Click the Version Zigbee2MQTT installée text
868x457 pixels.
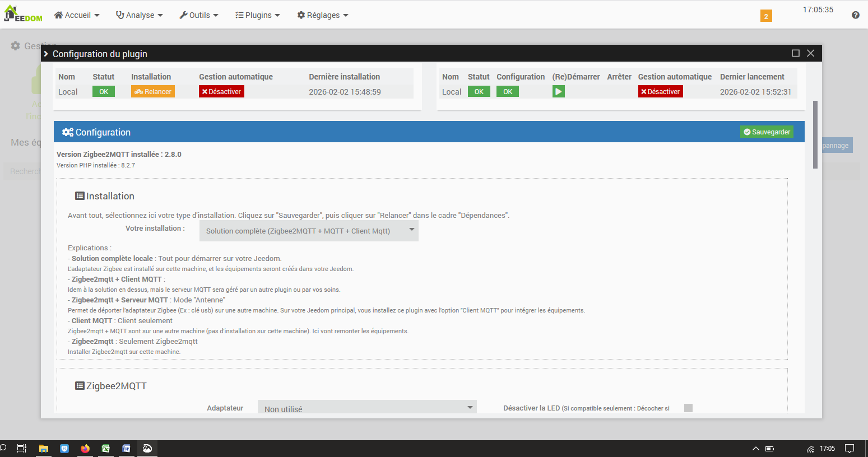click(x=119, y=154)
